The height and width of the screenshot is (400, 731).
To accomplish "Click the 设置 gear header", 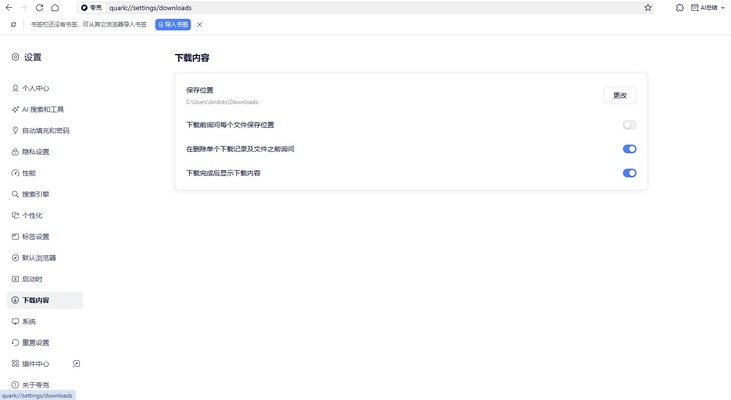I will [x=27, y=57].
